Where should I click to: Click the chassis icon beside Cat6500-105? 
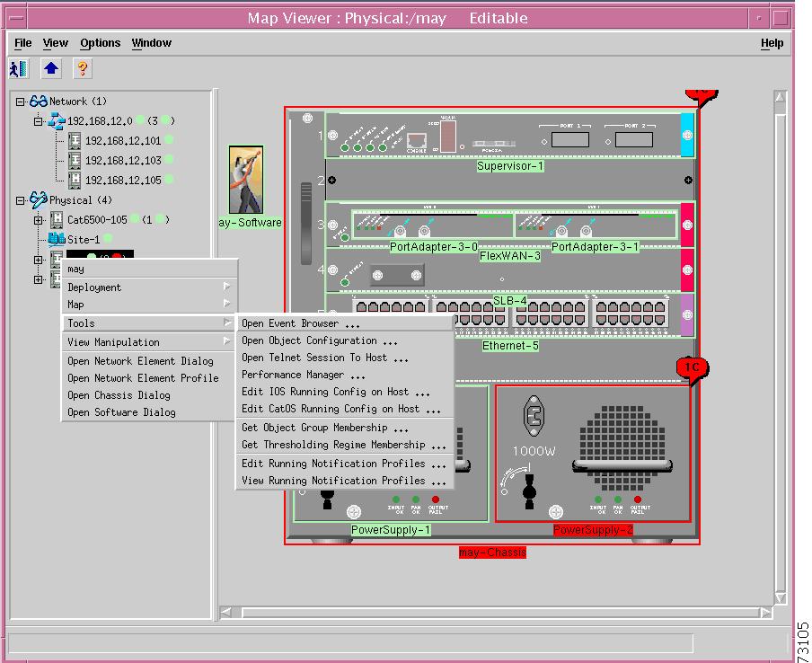[57, 219]
